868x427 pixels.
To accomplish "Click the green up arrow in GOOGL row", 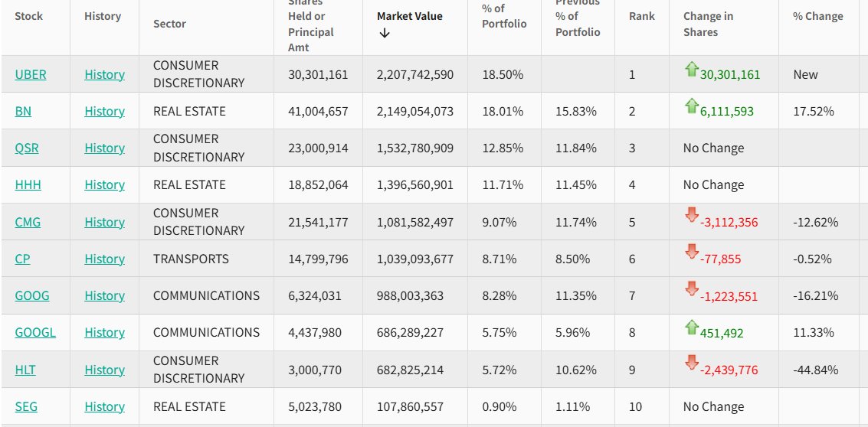I will (692, 328).
